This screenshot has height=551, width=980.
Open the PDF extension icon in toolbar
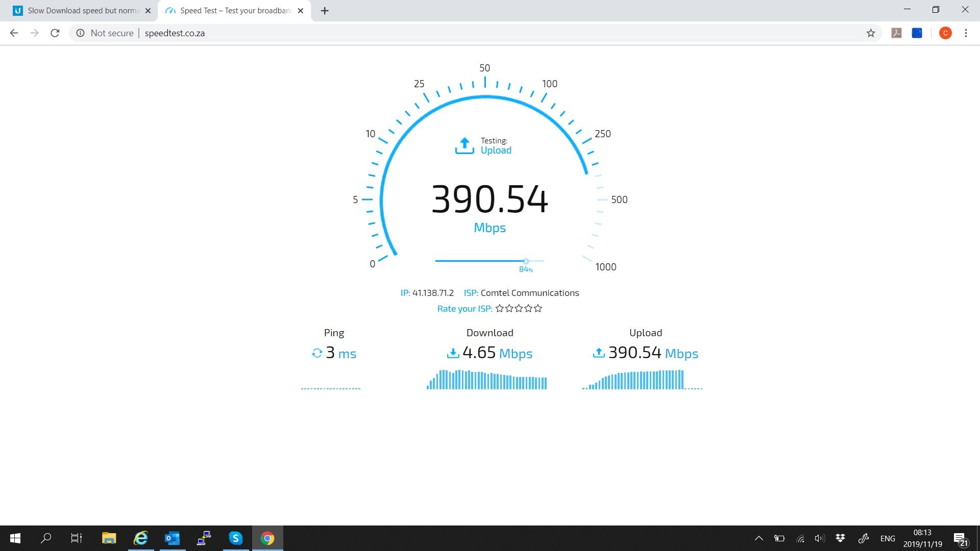(896, 33)
